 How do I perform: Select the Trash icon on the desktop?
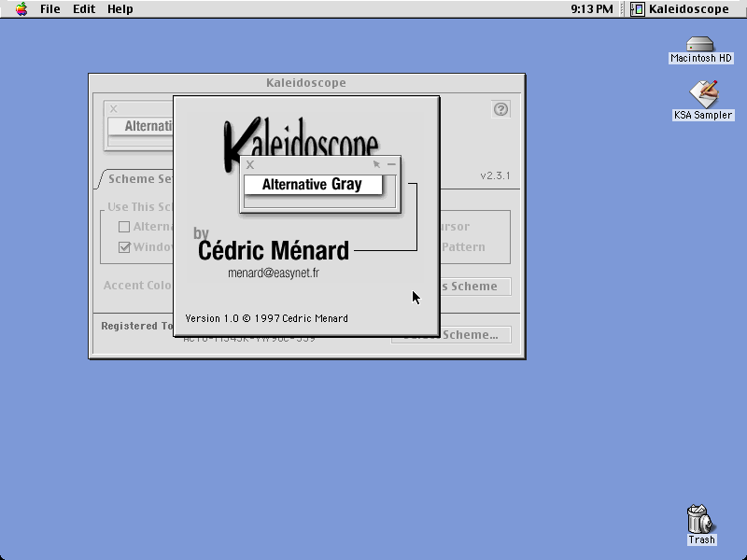[x=701, y=525]
